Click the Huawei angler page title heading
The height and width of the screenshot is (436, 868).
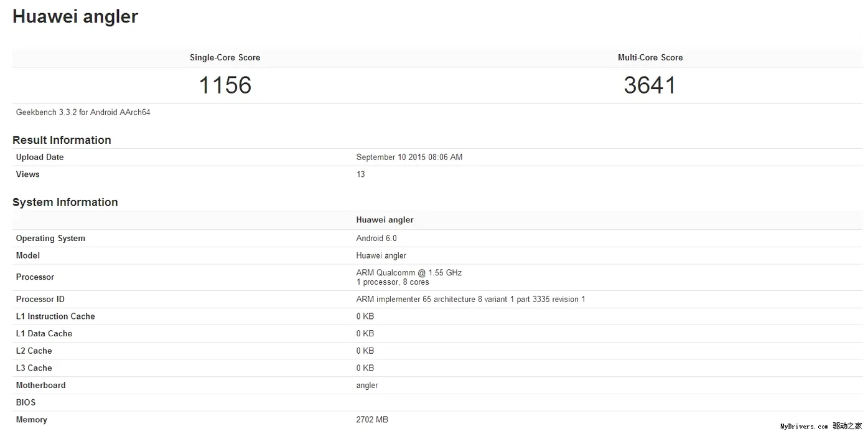tap(75, 17)
